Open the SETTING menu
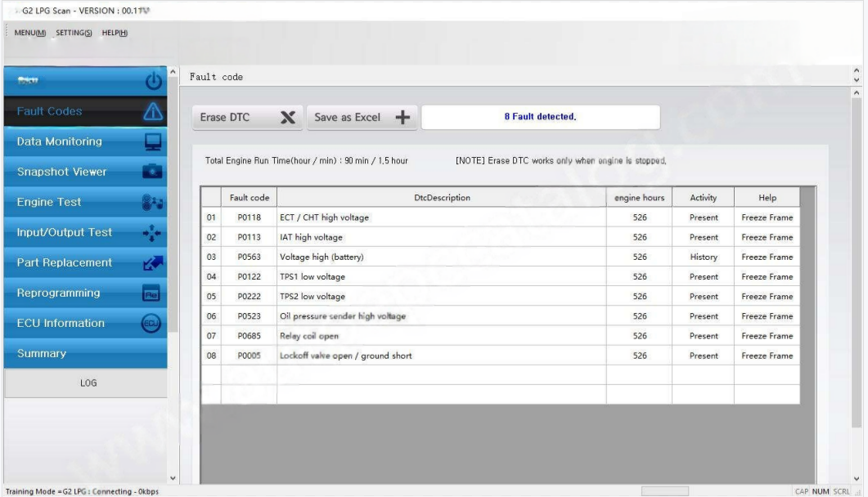Image resolution: width=868 pixels, height=497 pixels. click(74, 32)
